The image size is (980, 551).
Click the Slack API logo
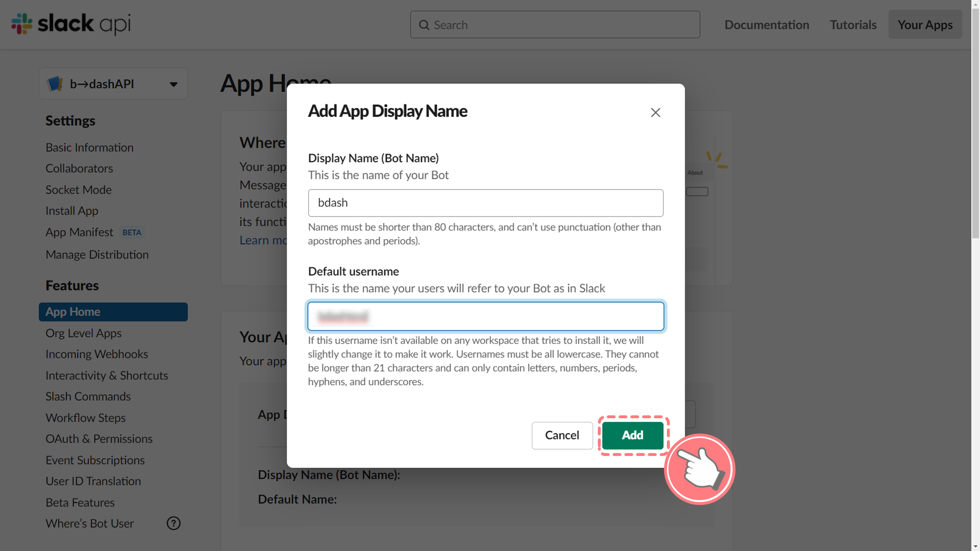point(71,24)
